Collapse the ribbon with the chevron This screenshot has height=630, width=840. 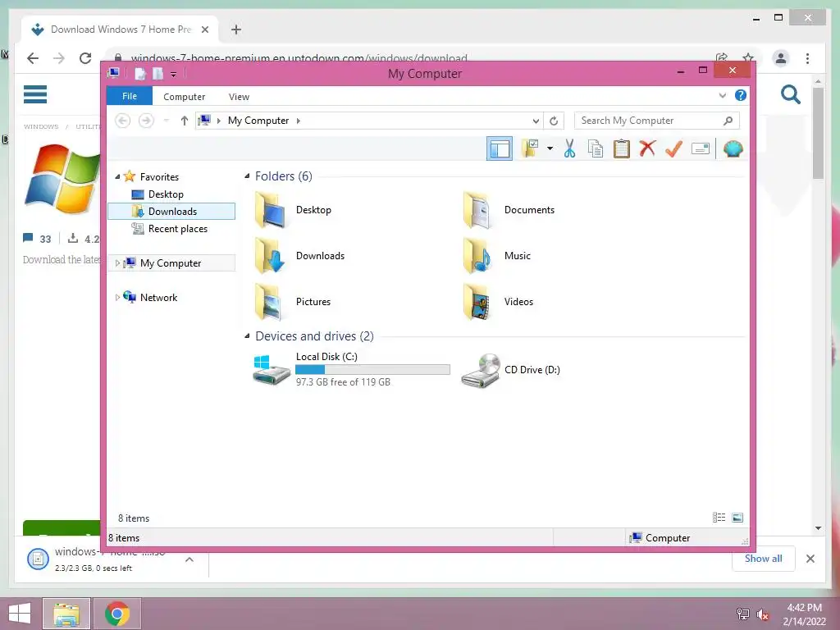coord(722,96)
